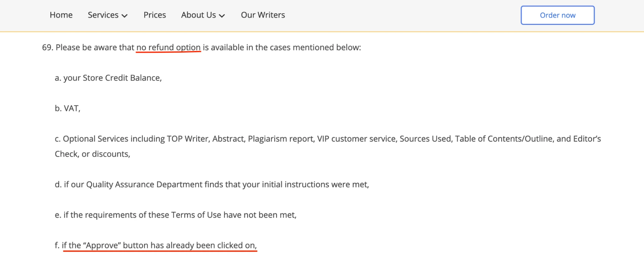
Task: Click the underlined "Approve" button clause
Action: [159, 245]
